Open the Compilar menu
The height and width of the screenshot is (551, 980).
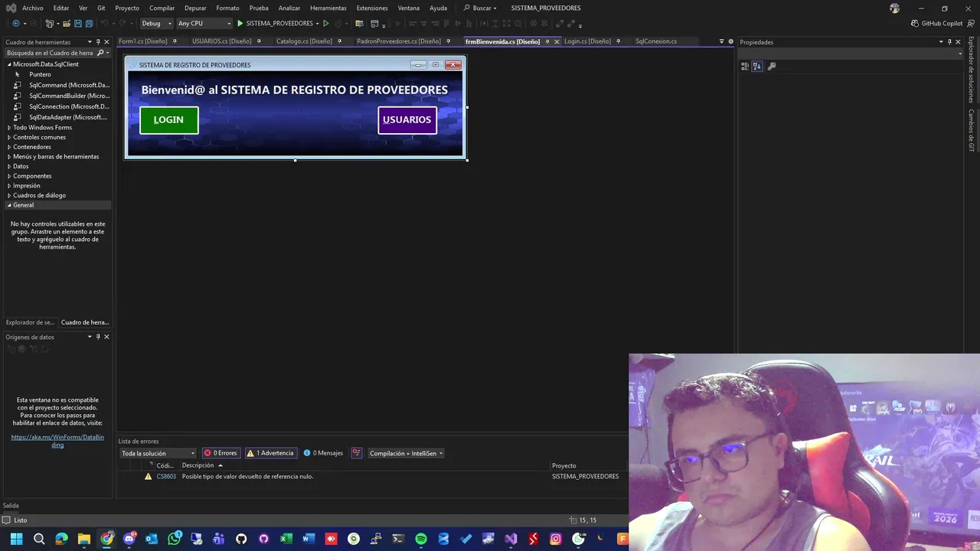click(x=162, y=8)
